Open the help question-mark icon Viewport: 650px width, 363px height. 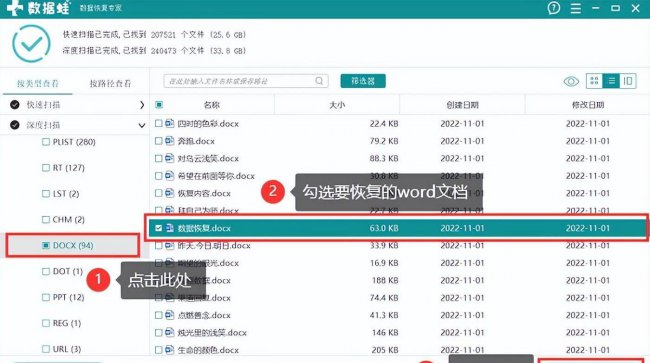click(x=553, y=8)
